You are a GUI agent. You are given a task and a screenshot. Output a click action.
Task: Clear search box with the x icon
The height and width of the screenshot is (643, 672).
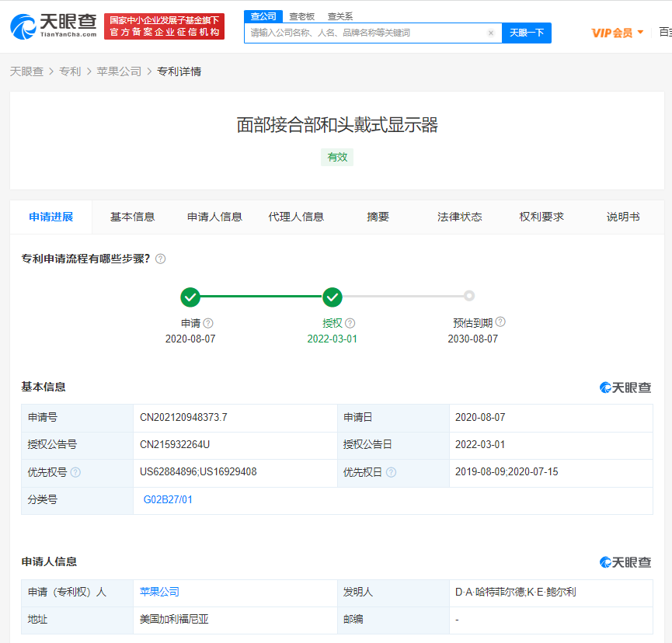pos(490,33)
